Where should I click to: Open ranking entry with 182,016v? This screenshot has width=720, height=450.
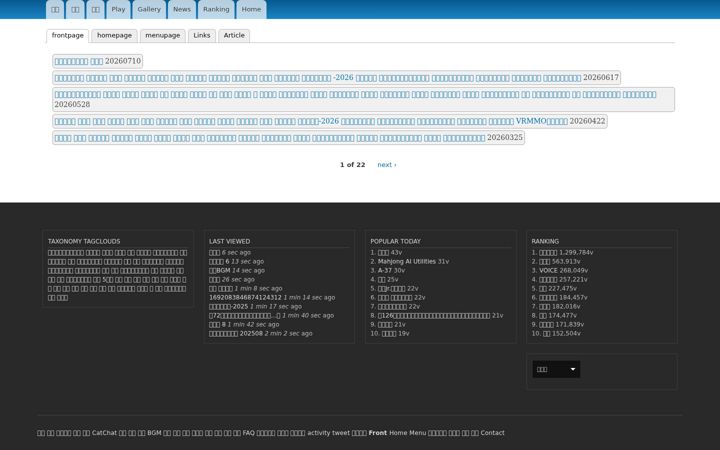pos(545,306)
